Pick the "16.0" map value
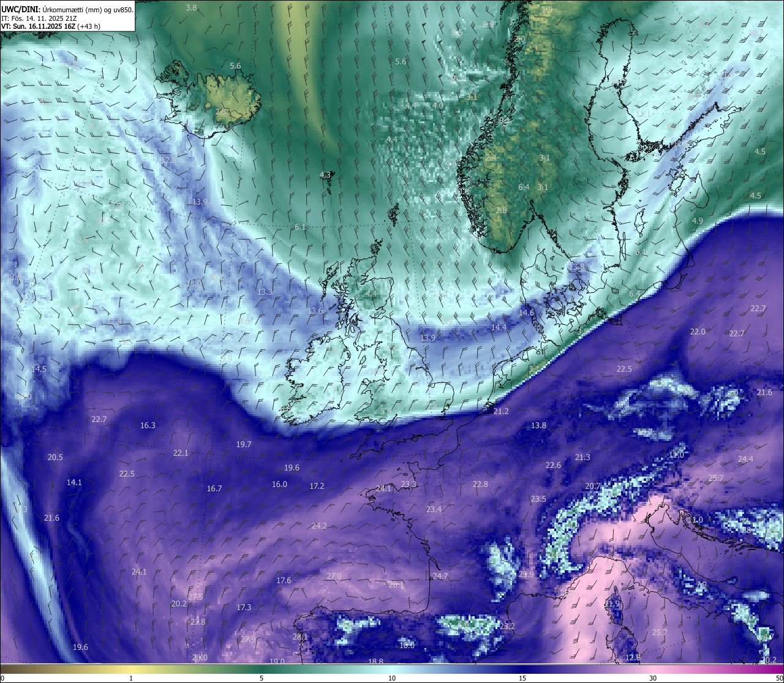784x683 pixels. pos(279,485)
